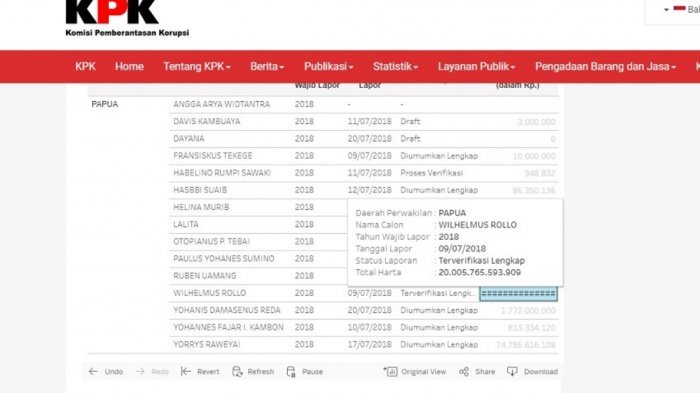Select row DAVIS KAMBUAYA

point(207,121)
